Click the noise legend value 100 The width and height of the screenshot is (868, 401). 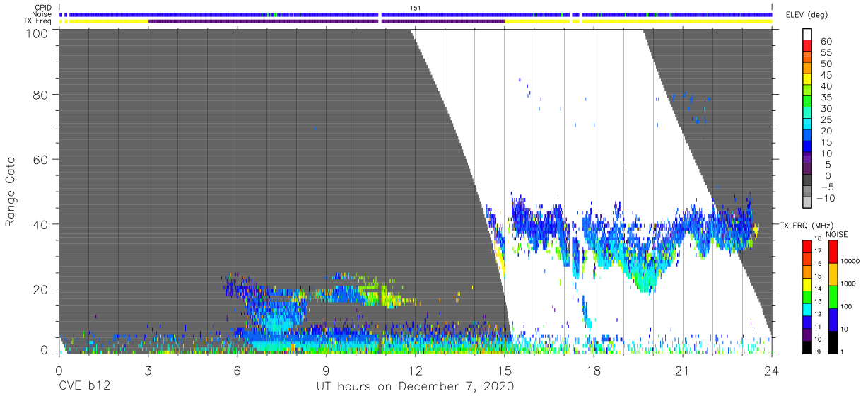[x=848, y=306]
